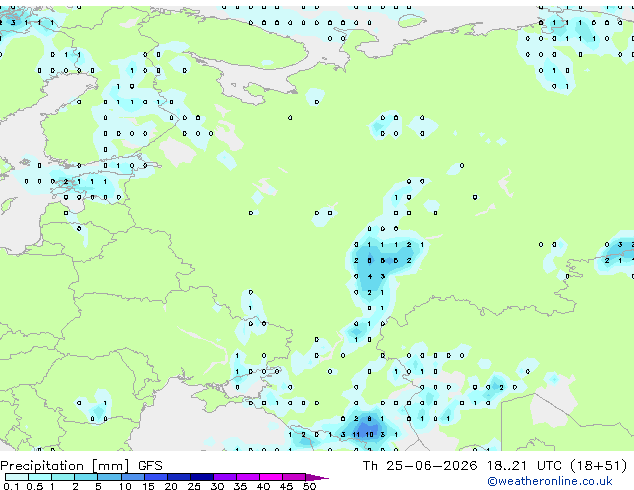Pick the legend swatch between 10 and 15
Image resolution: width=634 pixels, height=490 pixels.
[x=132, y=477]
